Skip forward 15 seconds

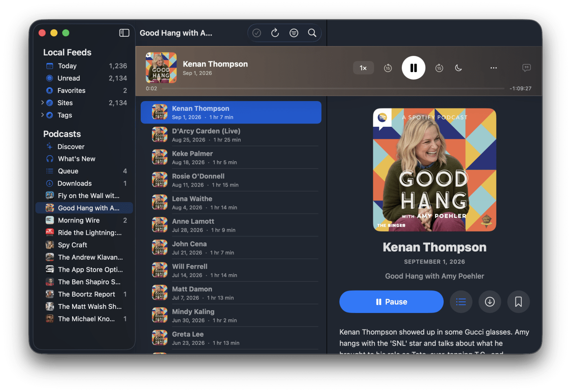439,68
